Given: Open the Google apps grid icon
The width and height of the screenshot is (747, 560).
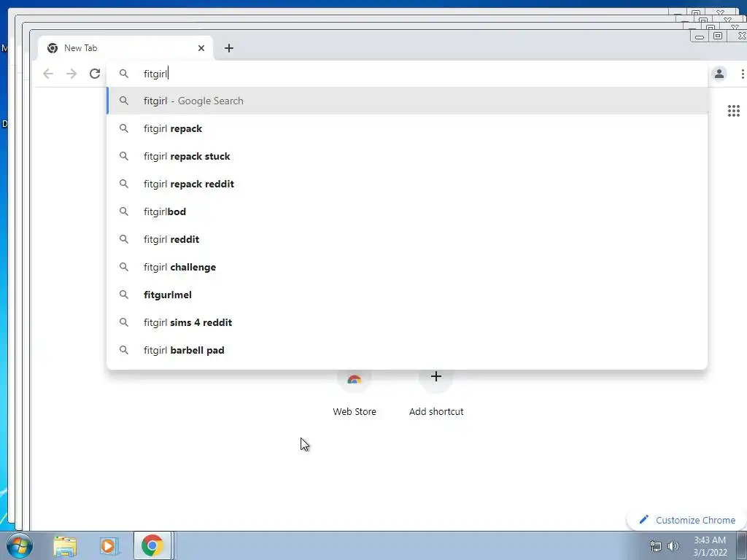Looking at the screenshot, I should (x=734, y=111).
